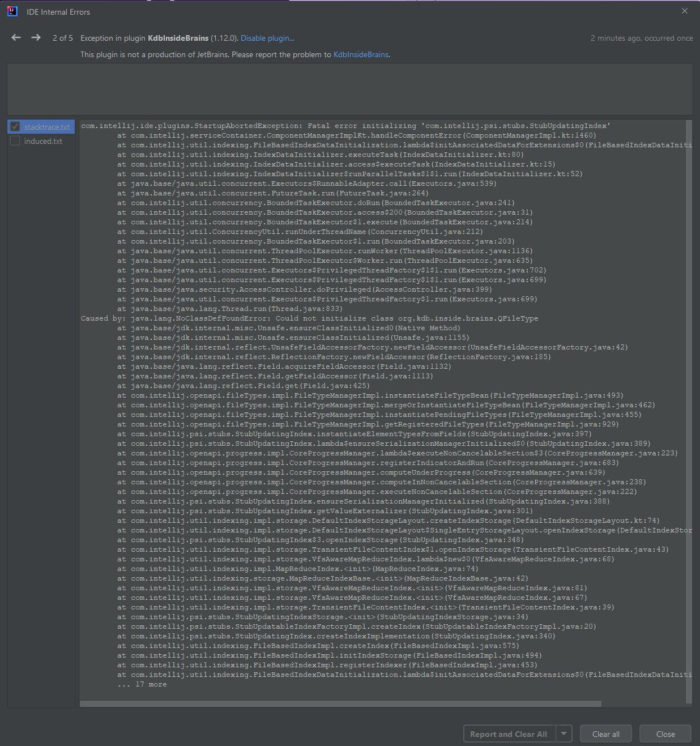Click the MapReduceIndexBase.<init> stack line
Screen dimensions: 700x746
point(323,578)
